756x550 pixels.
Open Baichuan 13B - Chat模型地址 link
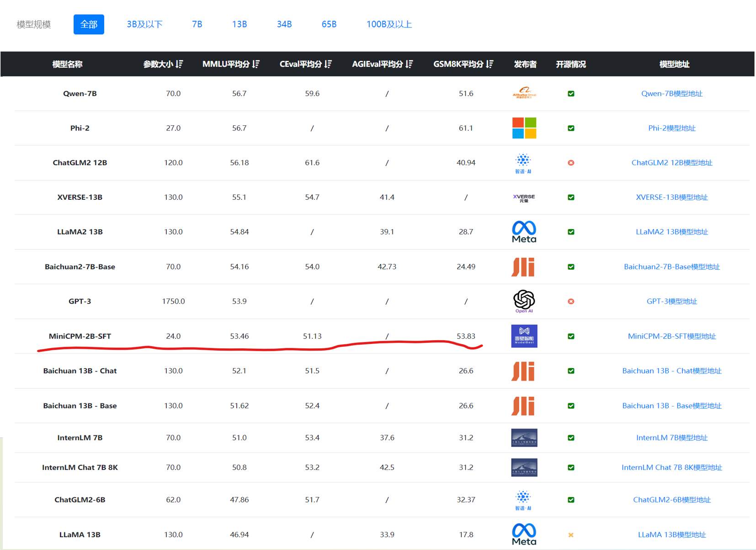tap(671, 371)
